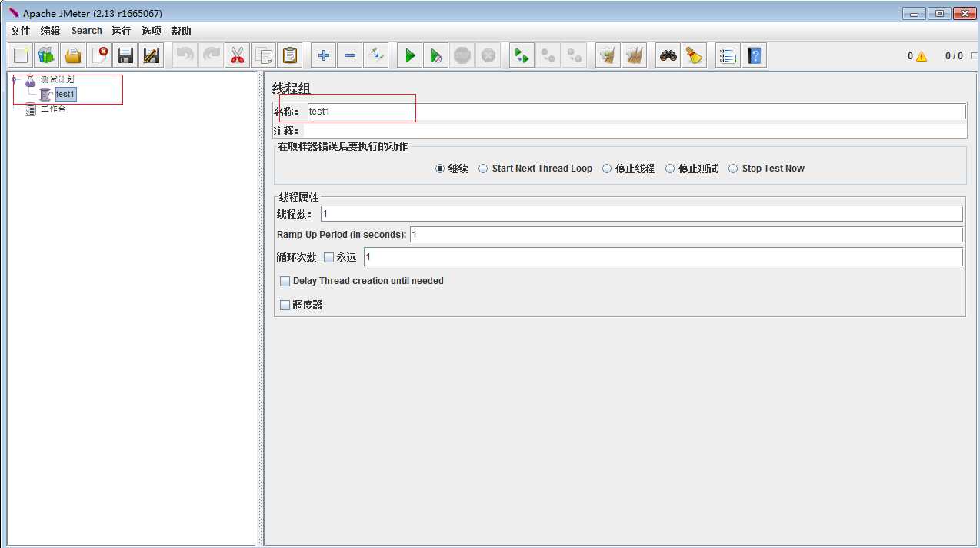The height and width of the screenshot is (548, 980).
Task: Select the 停止测试 radio button
Action: [670, 169]
